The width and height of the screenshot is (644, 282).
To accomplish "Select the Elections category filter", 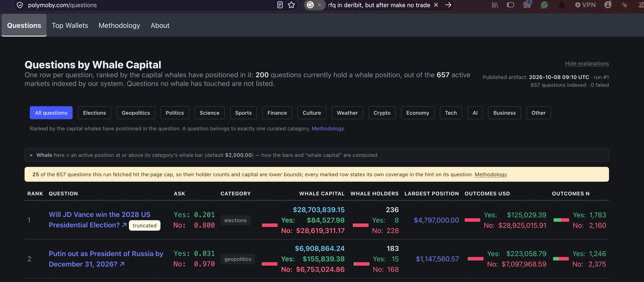I will click(95, 113).
